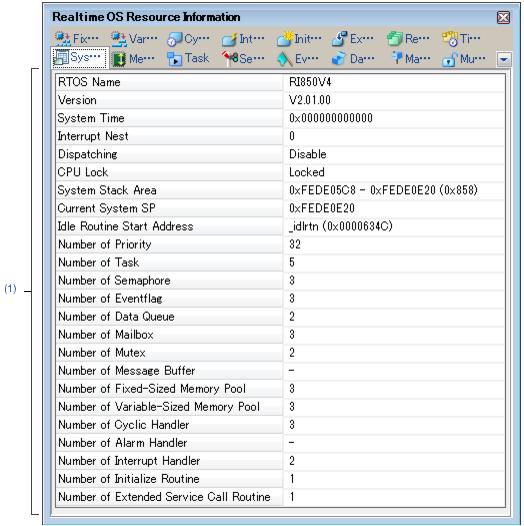The image size is (524, 526).
Task: Select the Timer Queue tab icon
Action: coord(450,39)
